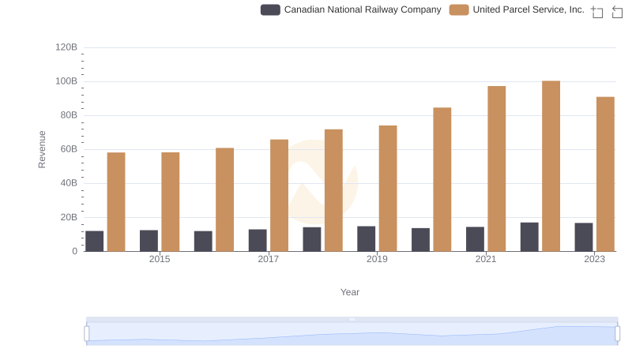
Task: Select the Canadian National Railway bar for 2022
Action: (529, 237)
